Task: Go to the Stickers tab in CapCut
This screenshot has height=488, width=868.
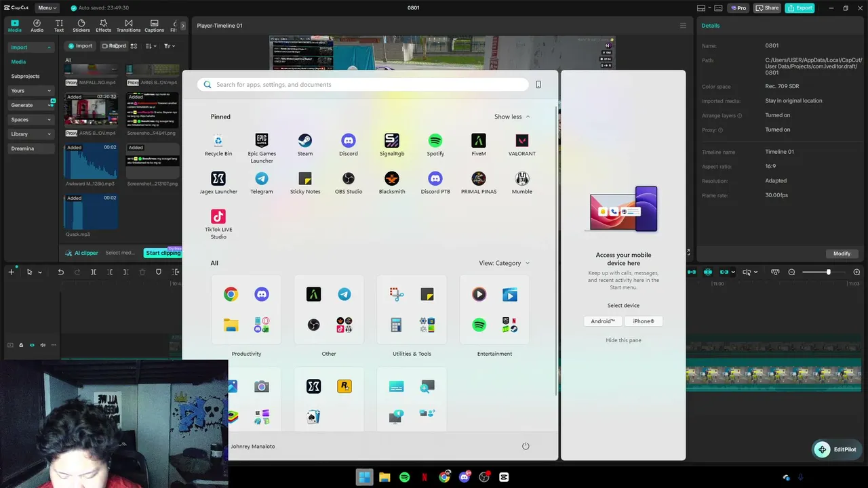Action: (x=81, y=26)
